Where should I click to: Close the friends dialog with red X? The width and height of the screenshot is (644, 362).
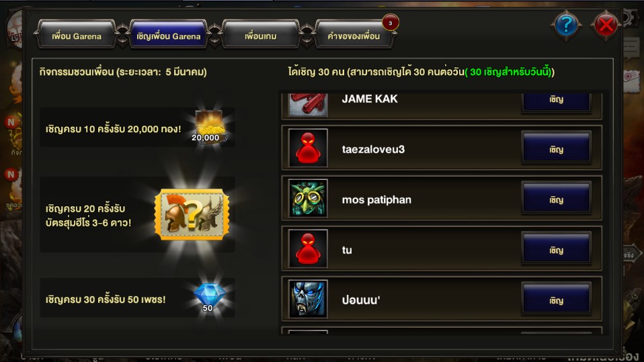coord(606,25)
